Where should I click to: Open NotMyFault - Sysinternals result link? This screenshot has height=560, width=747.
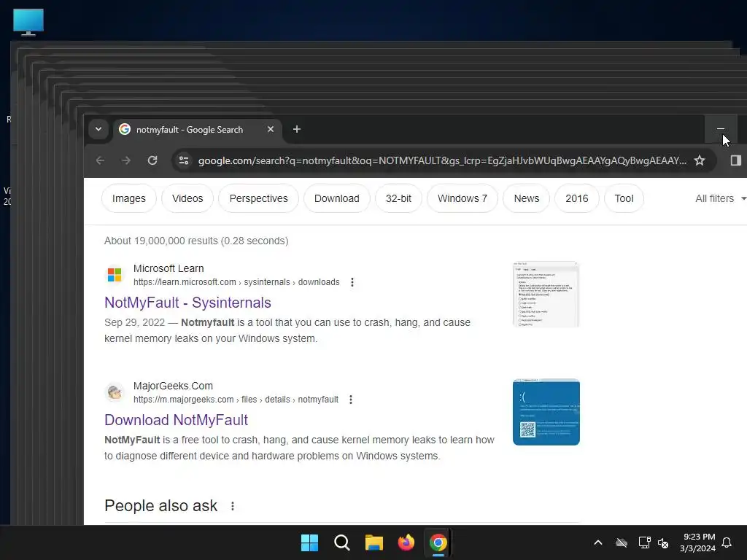187,303
